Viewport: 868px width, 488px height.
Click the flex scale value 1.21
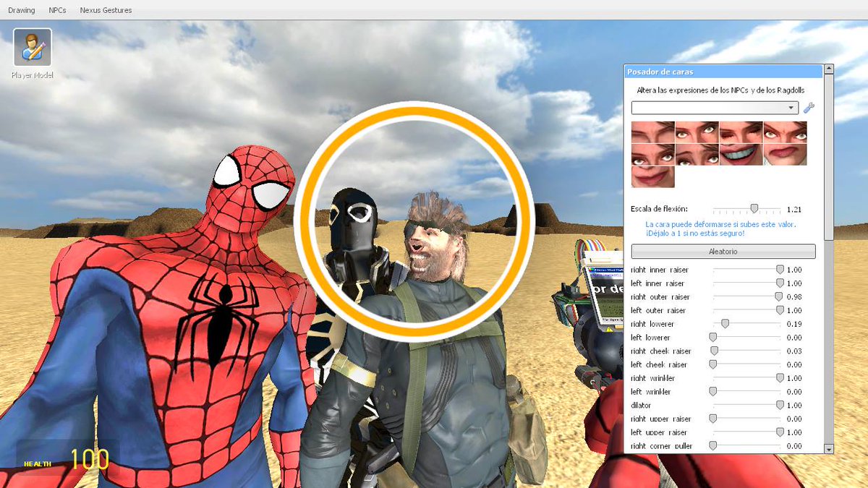pyautogui.click(x=794, y=209)
